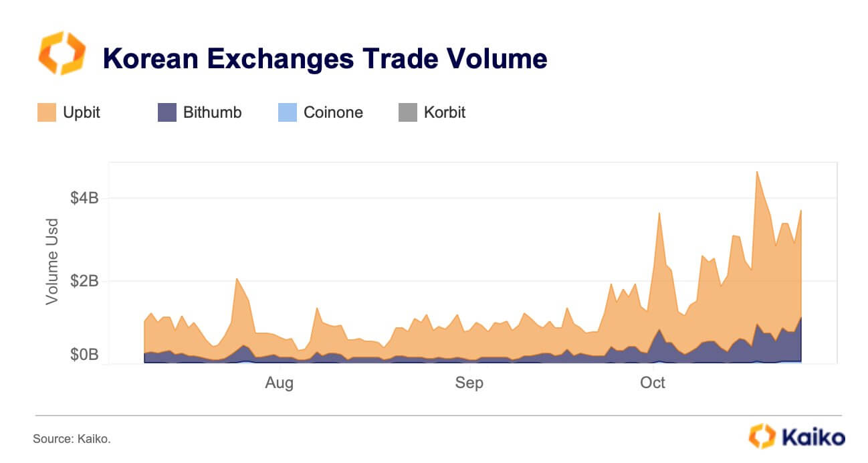Click the $2B y-axis label
Viewport: 868px width, 463px height.
point(84,281)
